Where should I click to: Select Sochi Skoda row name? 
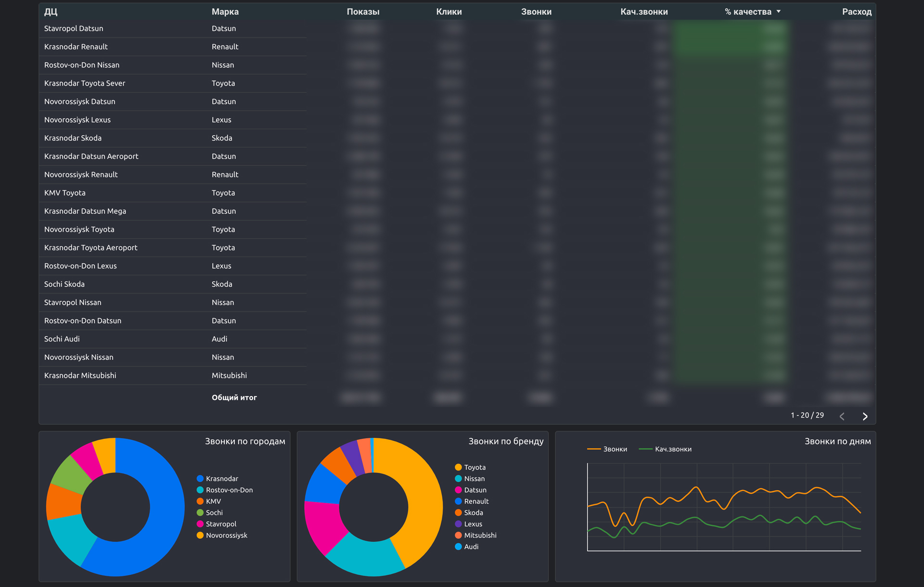64,284
